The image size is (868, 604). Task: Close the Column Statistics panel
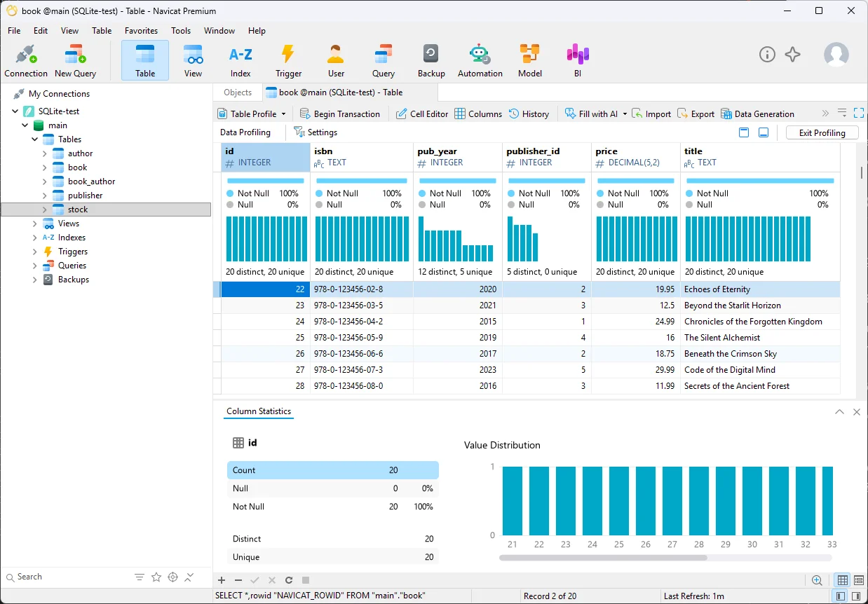tap(857, 412)
